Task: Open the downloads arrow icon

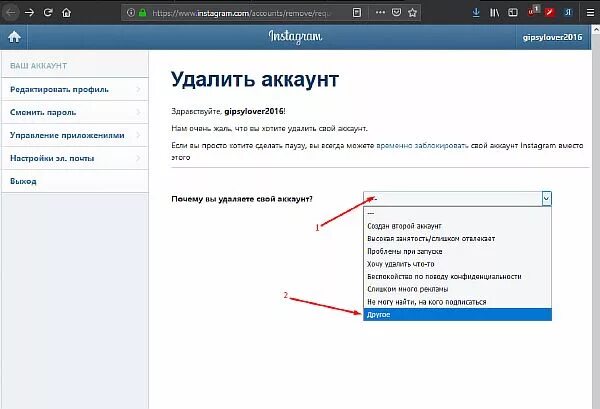Action: pyautogui.click(x=476, y=13)
